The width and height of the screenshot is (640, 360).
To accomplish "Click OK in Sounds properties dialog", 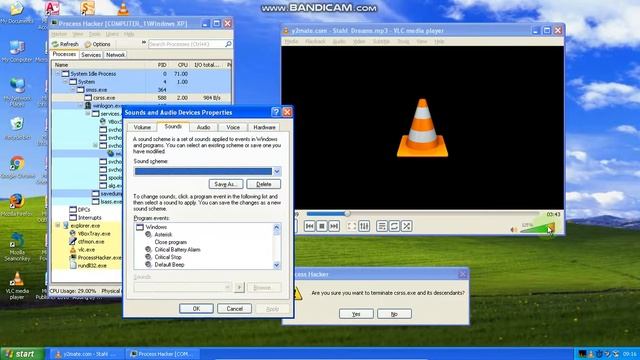I will click(x=196, y=309).
